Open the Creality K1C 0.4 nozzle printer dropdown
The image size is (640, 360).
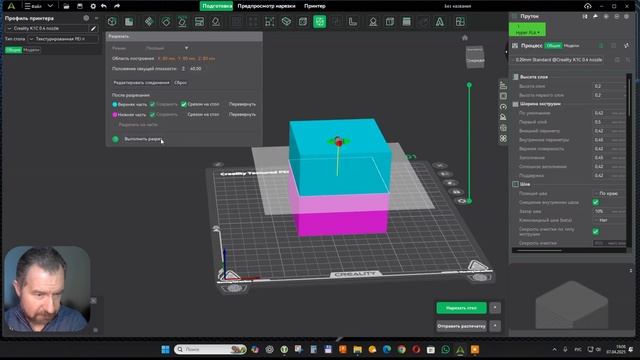47,29
